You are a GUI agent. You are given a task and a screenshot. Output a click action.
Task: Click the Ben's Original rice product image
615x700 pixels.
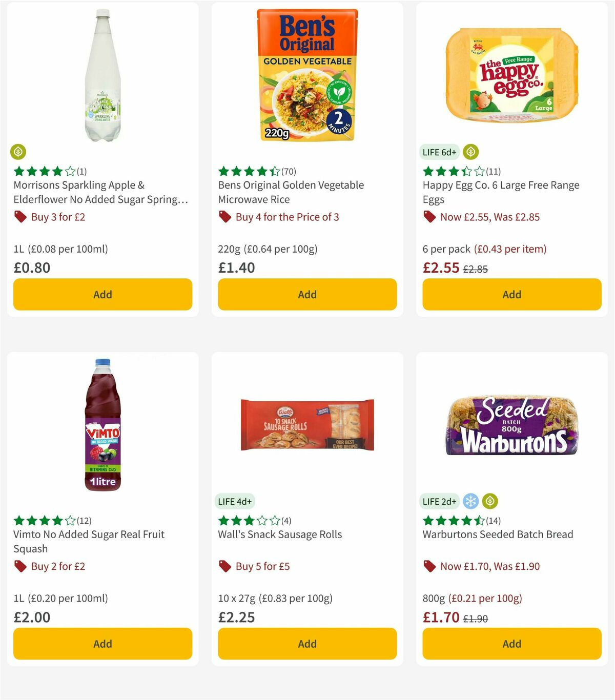click(x=307, y=72)
